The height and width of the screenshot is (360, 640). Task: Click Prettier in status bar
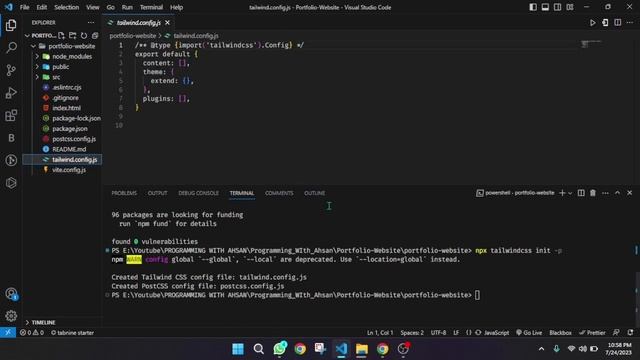click(592, 333)
